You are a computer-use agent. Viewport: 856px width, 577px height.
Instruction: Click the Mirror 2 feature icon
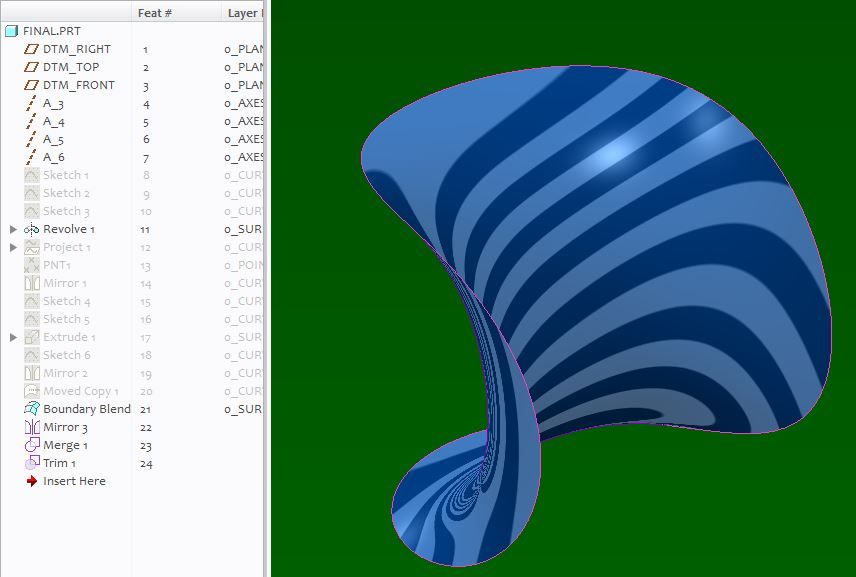coord(32,373)
